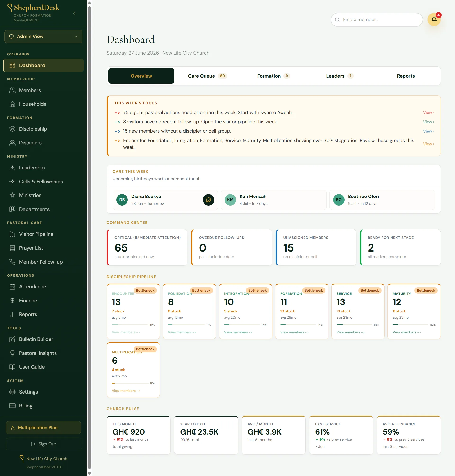The height and width of the screenshot is (476, 455).
Task: Switch to the Overview tab
Action: (141, 76)
